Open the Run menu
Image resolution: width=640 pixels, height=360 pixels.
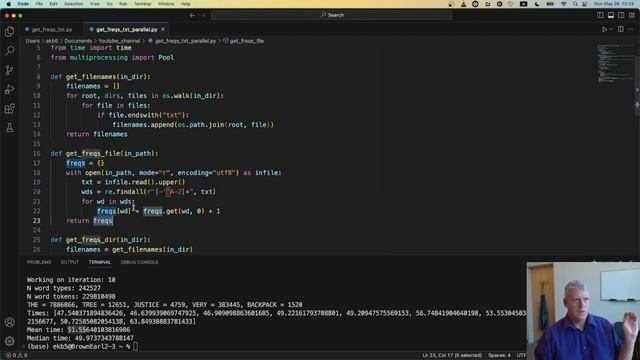pos(123,4)
